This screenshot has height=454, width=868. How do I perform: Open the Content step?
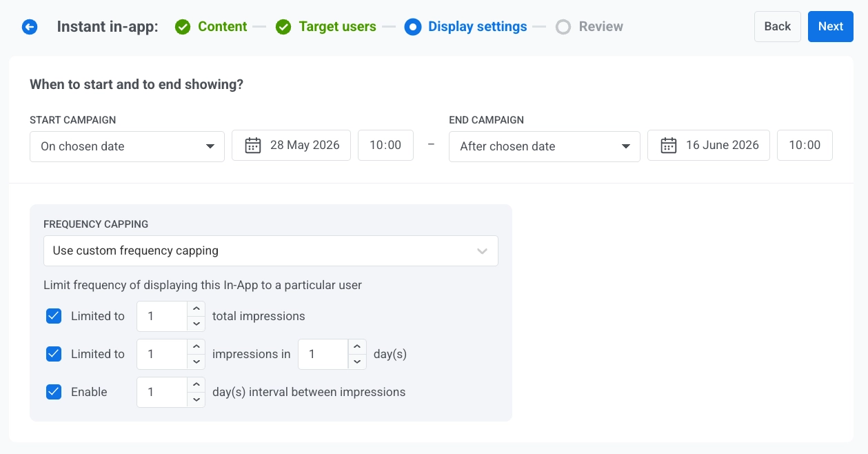tap(222, 27)
